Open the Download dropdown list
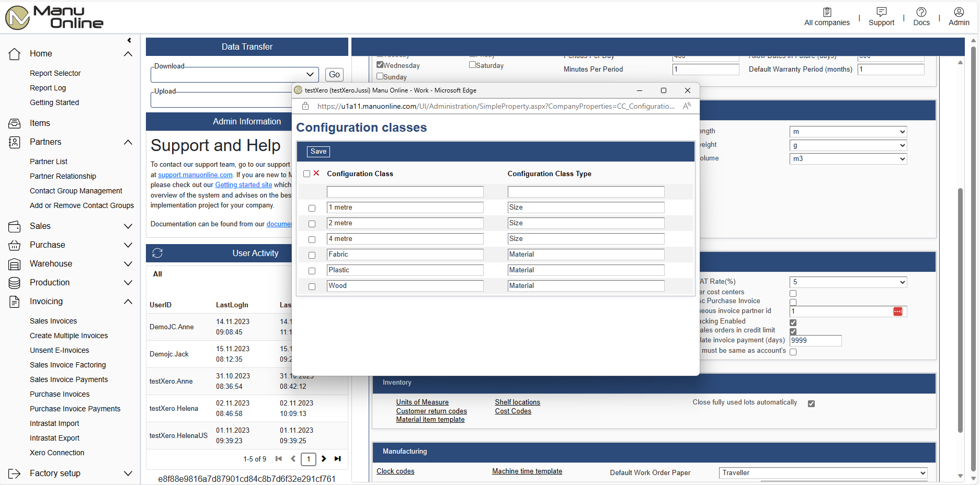980x485 pixels. pos(310,75)
